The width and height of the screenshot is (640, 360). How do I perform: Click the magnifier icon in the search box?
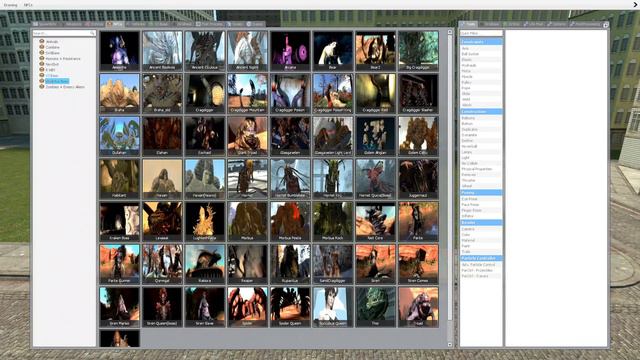93,33
